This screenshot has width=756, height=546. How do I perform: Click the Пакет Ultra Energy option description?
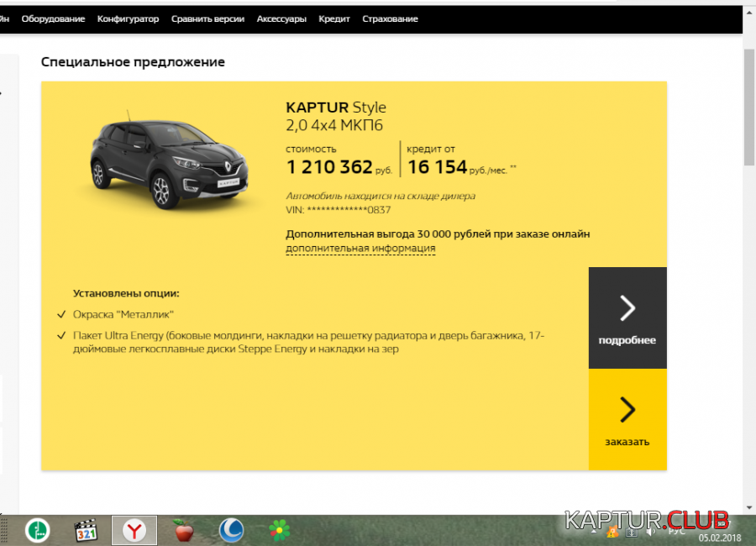[308, 342]
